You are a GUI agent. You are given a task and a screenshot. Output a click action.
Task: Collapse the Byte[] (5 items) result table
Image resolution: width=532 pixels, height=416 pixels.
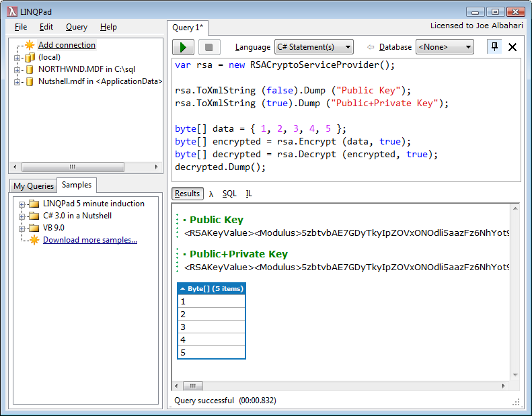click(183, 289)
